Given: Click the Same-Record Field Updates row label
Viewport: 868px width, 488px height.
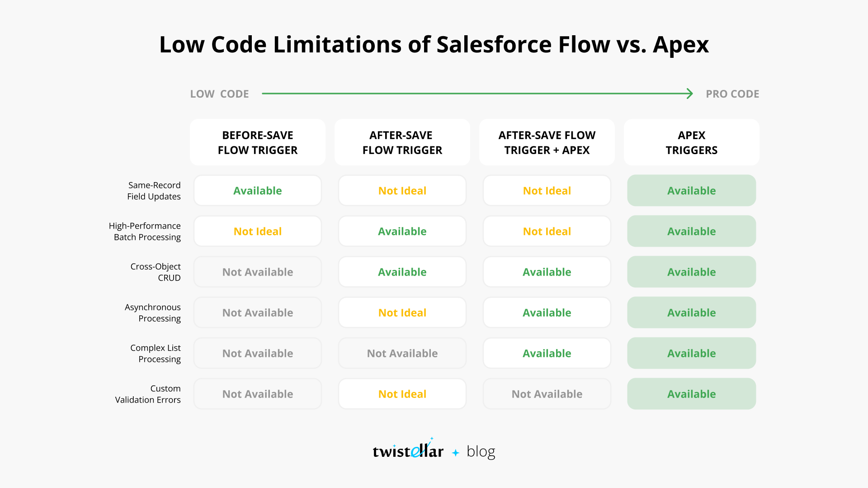Looking at the screenshot, I should [x=154, y=191].
